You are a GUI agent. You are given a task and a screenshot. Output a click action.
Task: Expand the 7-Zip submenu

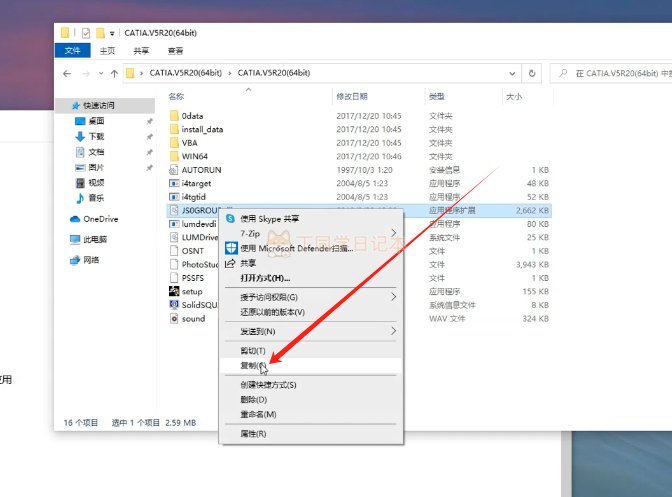(x=312, y=234)
